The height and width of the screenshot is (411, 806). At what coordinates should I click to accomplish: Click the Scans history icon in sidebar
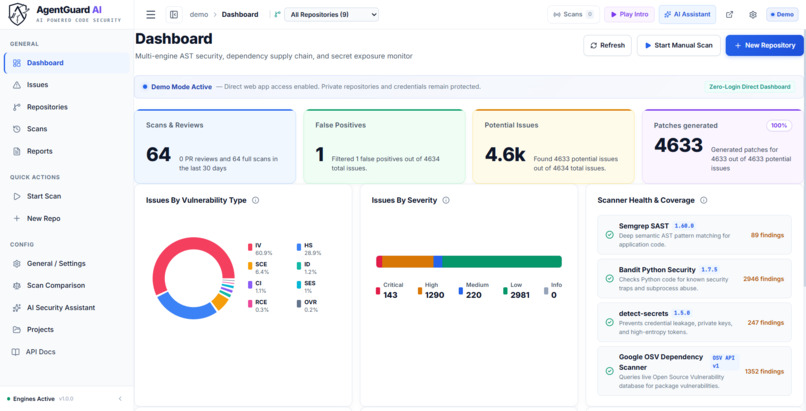click(x=16, y=129)
